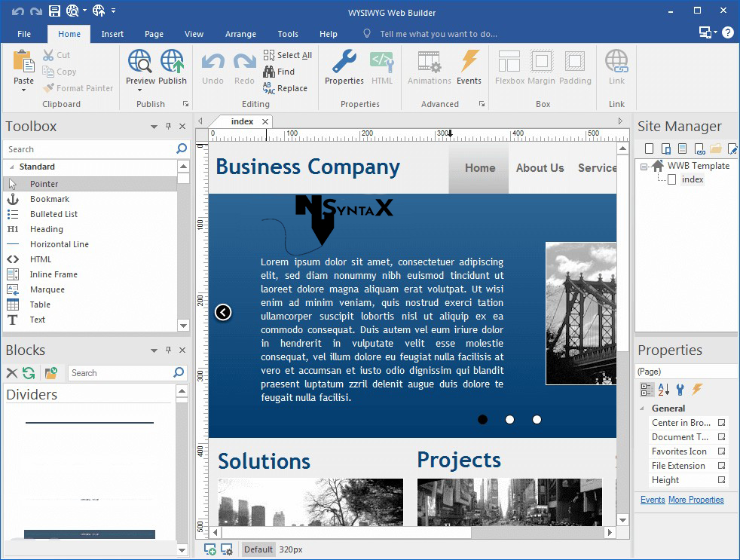Image resolution: width=740 pixels, height=560 pixels.
Task: Open Properties wrench icon in ribbon
Action: tap(344, 61)
